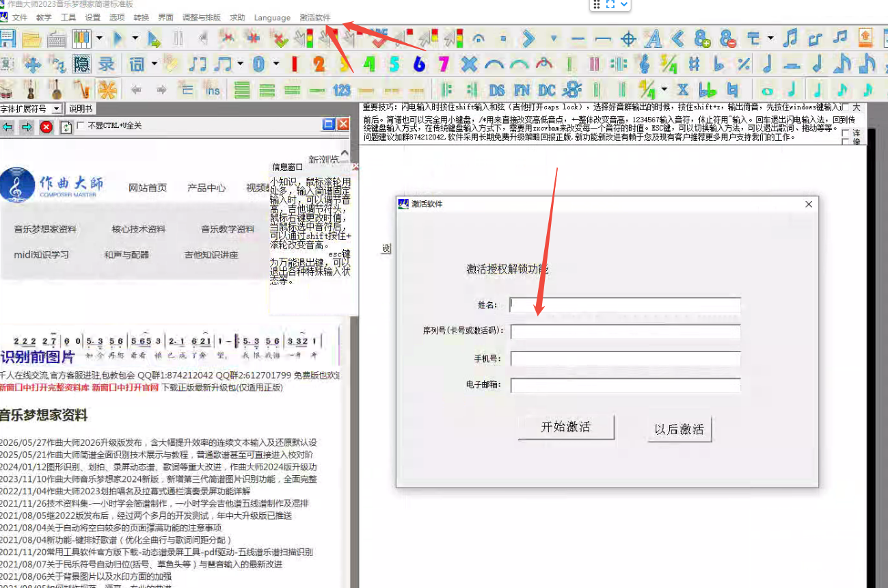
Task: Click the ins insert-mode icon
Action: coord(214,90)
